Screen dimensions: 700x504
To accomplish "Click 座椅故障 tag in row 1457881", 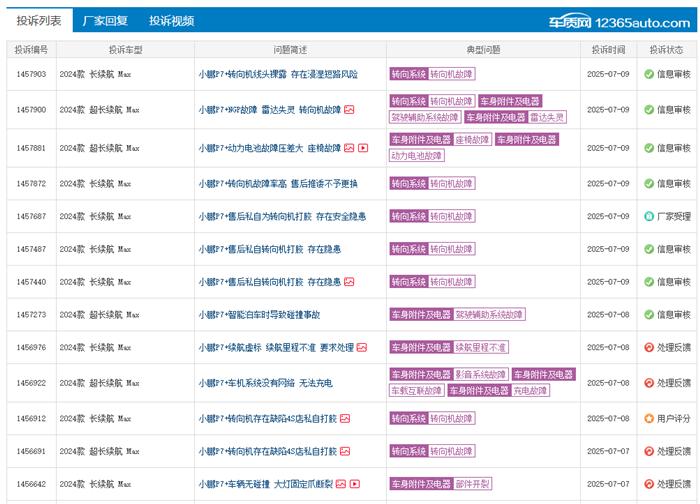I will (x=472, y=140).
